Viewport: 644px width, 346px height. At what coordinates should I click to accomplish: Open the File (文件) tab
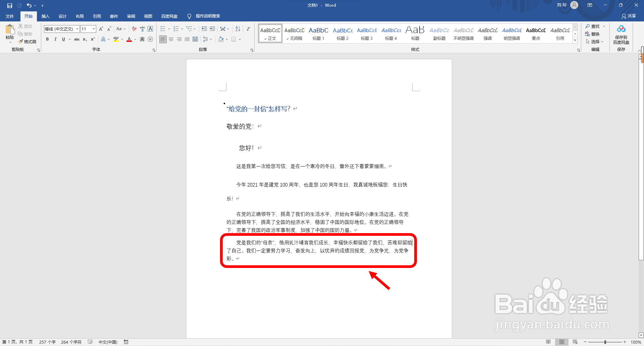pos(10,16)
